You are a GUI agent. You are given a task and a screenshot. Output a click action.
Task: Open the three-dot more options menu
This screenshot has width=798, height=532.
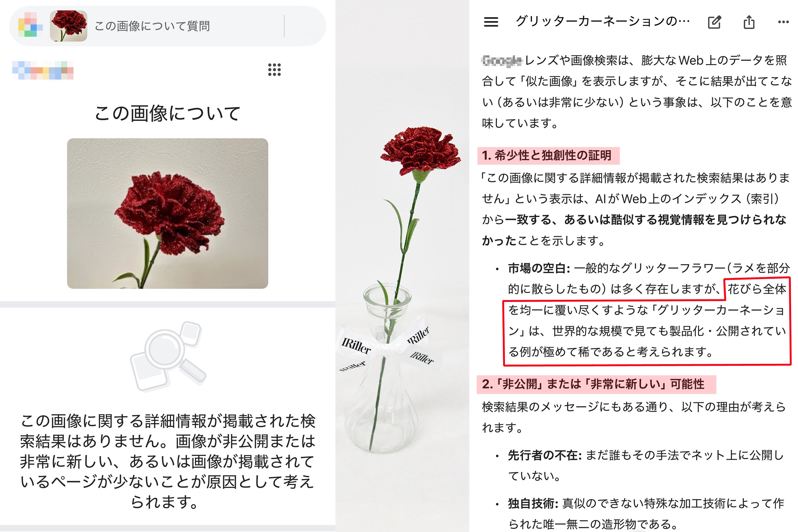783,22
